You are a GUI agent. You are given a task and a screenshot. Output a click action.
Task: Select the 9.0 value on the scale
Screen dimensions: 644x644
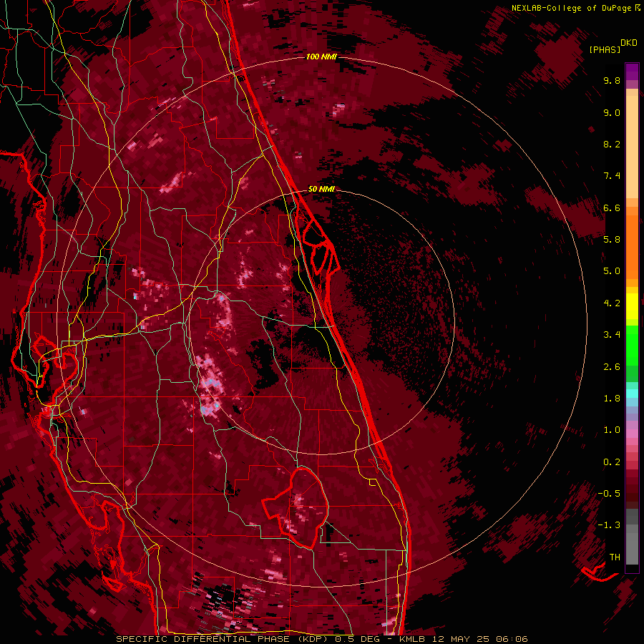612,112
